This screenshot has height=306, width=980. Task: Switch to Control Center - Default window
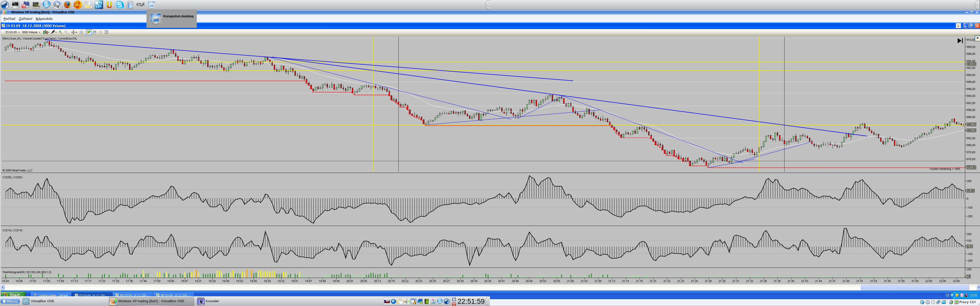(51, 295)
